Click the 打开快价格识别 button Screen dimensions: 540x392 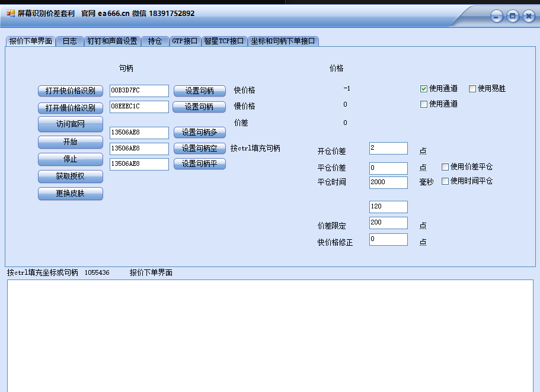tap(71, 91)
